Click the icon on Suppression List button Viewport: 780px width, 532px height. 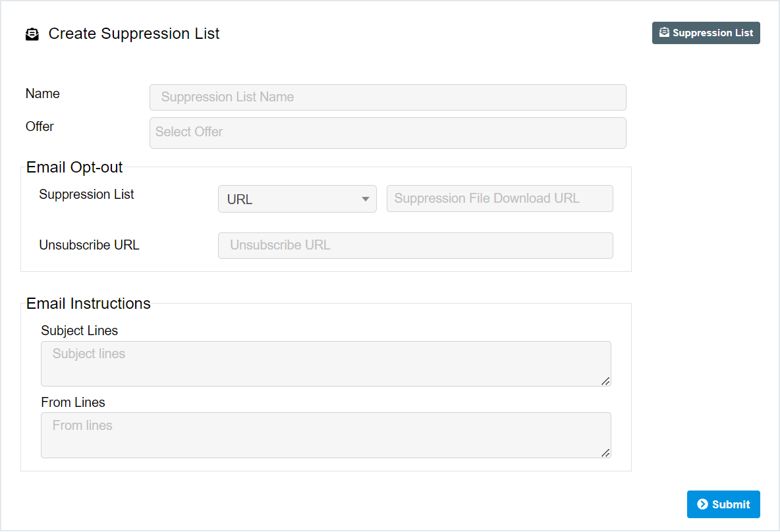point(664,32)
